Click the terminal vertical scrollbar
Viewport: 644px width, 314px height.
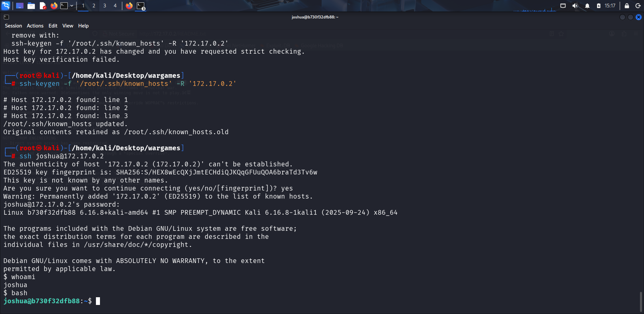click(x=641, y=302)
